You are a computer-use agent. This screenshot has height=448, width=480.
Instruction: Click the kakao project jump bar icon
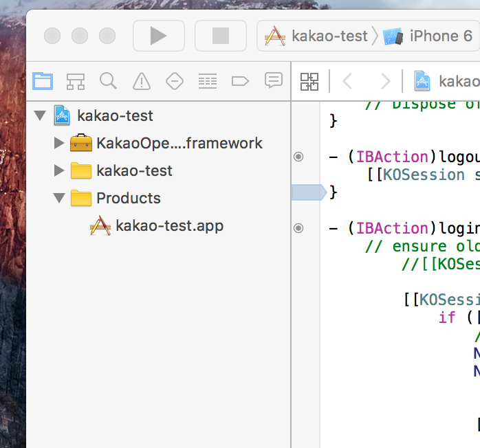coord(422,81)
